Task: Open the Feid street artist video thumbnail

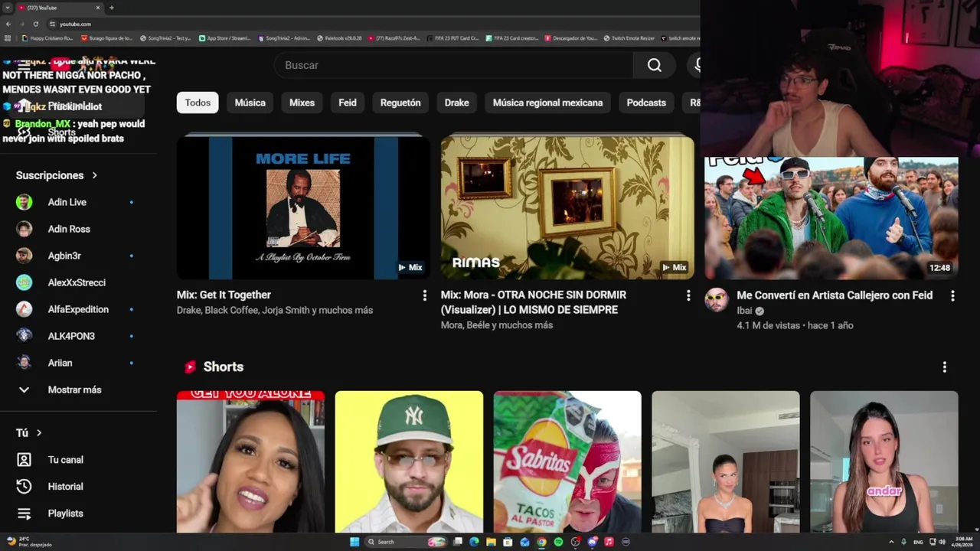Action: click(831, 218)
